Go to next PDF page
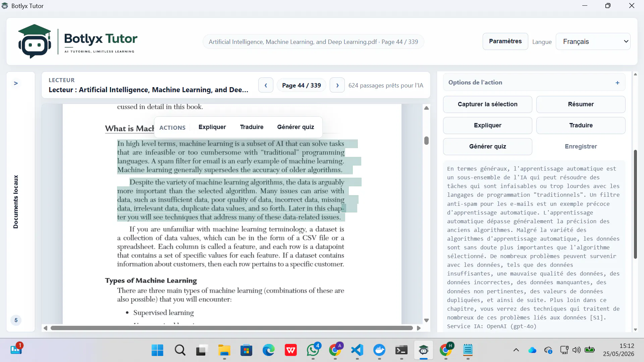 pos(337,85)
